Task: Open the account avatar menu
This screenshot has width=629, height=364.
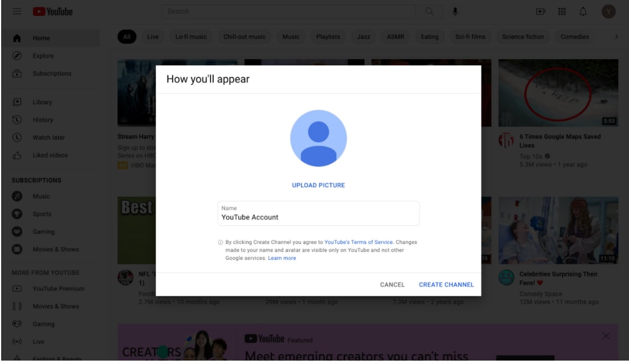Action: 608,11
